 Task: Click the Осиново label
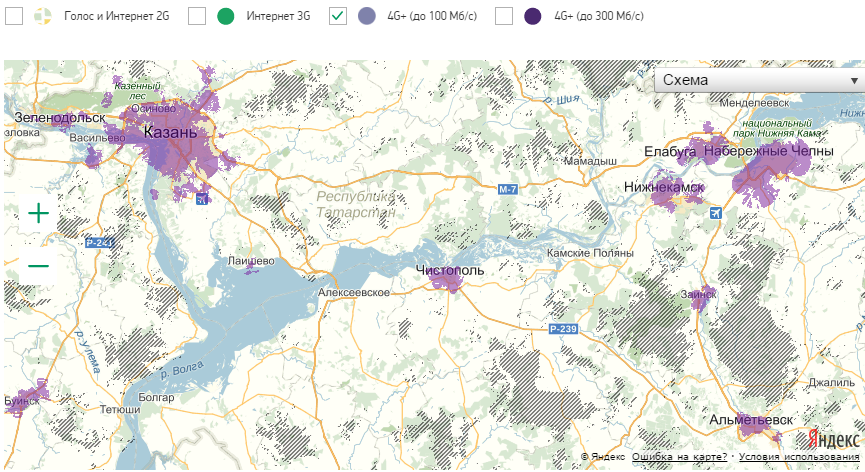(x=154, y=108)
